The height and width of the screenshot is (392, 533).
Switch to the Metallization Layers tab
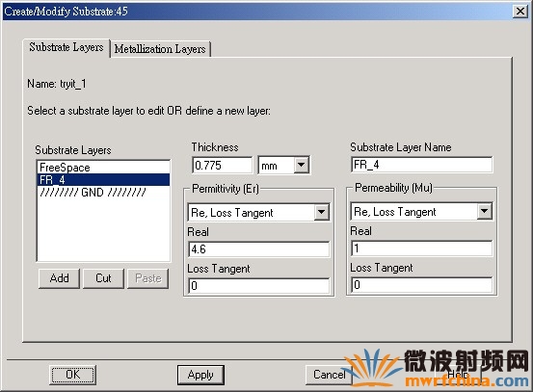160,49
